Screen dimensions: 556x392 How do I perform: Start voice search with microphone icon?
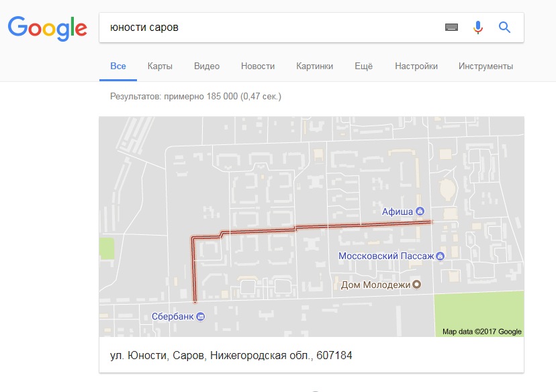[x=477, y=28]
